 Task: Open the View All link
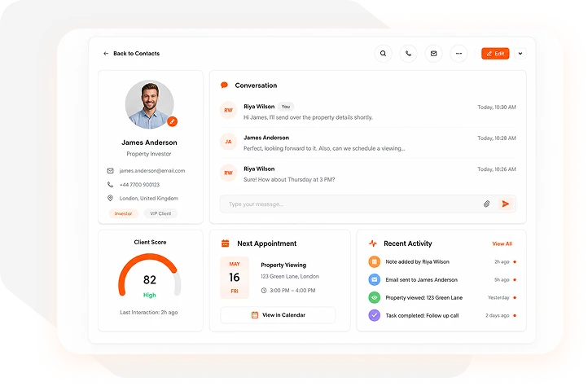[x=502, y=243]
